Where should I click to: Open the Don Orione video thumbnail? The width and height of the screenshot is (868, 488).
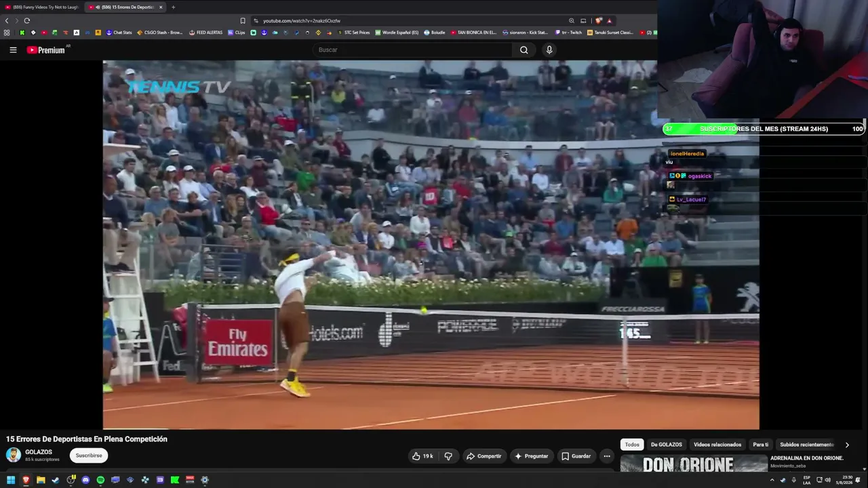(x=694, y=464)
